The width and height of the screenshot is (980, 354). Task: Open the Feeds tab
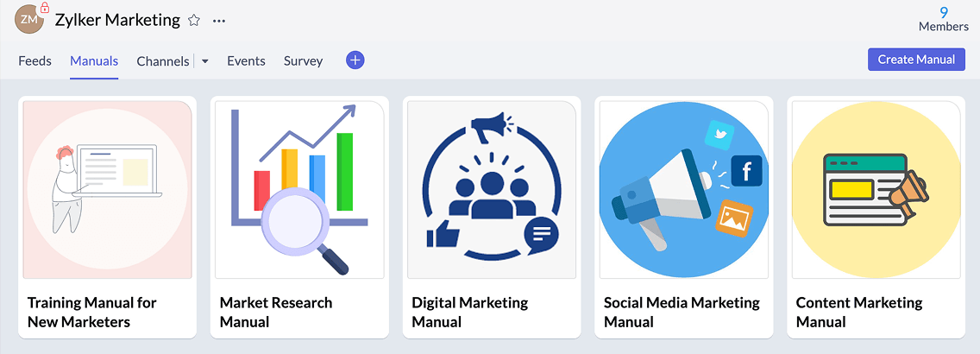(35, 61)
